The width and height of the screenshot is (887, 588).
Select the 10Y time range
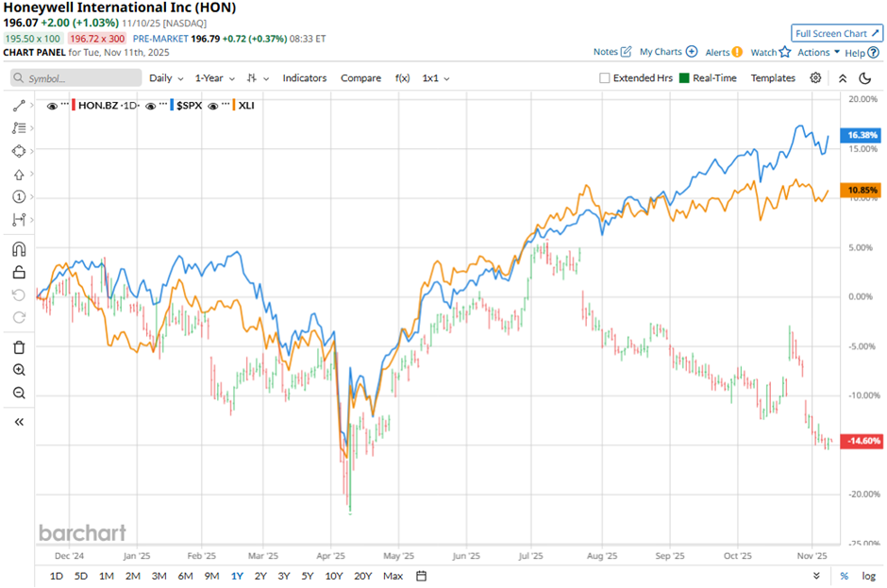coord(334,576)
